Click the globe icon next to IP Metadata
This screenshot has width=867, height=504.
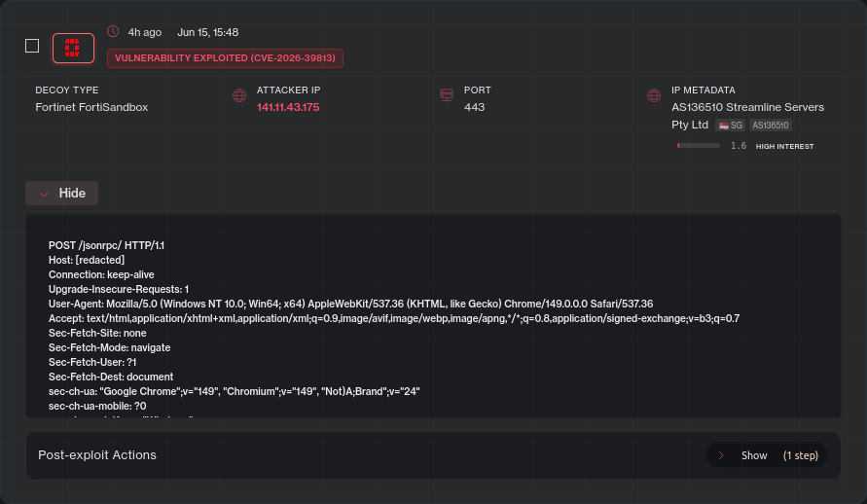(x=654, y=95)
